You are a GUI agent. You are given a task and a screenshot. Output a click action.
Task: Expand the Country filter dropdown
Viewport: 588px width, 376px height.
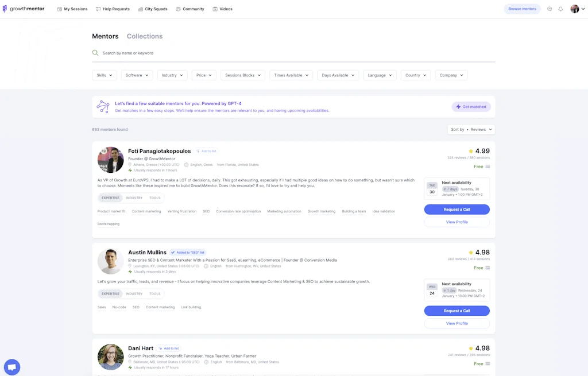pos(415,75)
